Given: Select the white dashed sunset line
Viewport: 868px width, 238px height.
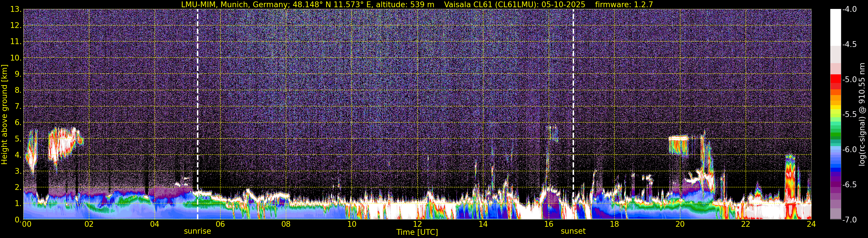Looking at the screenshot, I should click(573, 114).
